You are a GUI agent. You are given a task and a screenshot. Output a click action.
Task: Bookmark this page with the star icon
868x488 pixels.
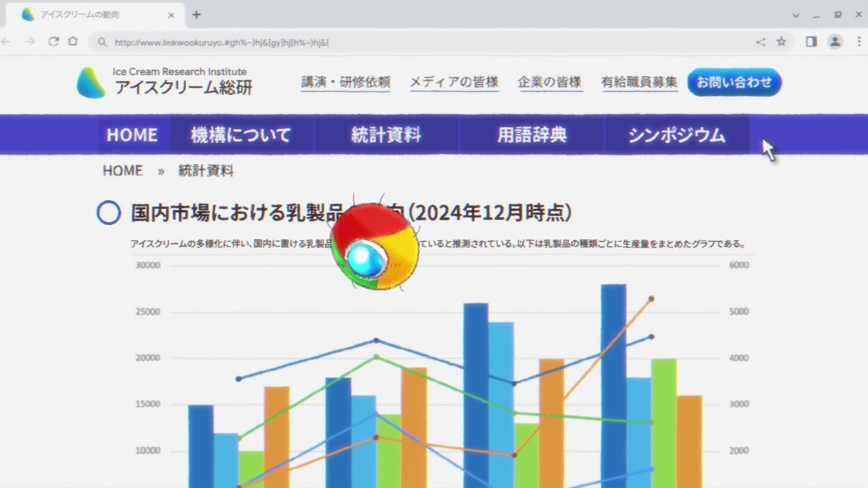pos(781,42)
